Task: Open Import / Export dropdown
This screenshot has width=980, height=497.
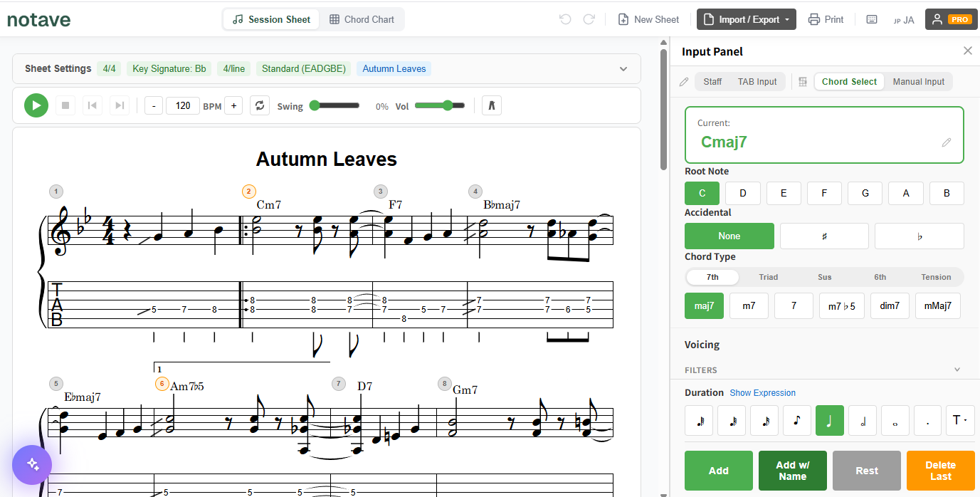Action: coord(747,19)
